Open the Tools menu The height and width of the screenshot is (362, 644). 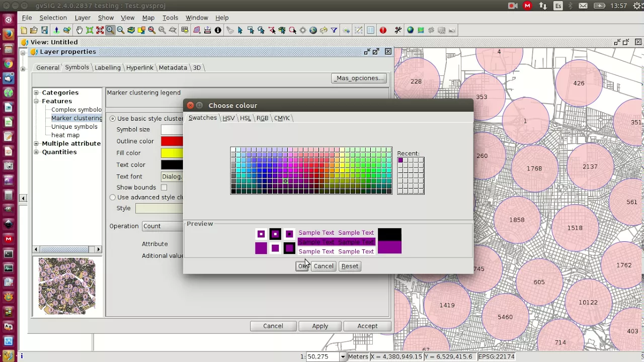(170, 18)
